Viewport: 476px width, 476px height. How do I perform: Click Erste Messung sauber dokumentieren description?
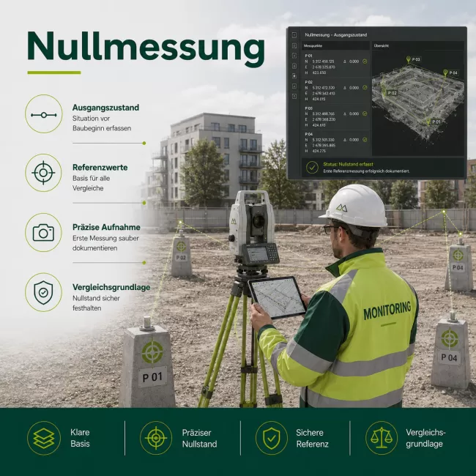point(105,243)
